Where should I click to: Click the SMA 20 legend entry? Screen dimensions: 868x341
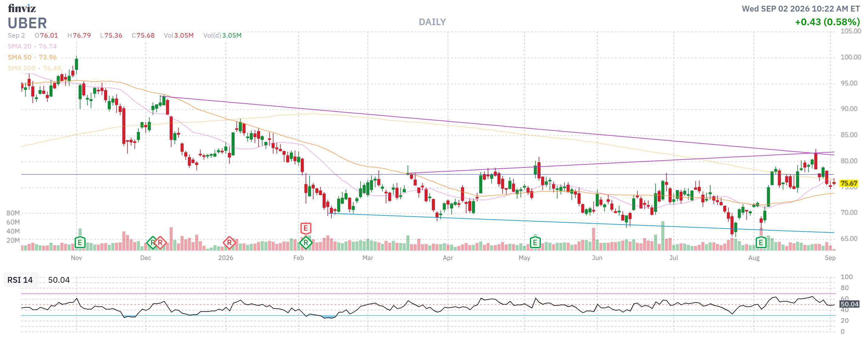click(x=32, y=46)
